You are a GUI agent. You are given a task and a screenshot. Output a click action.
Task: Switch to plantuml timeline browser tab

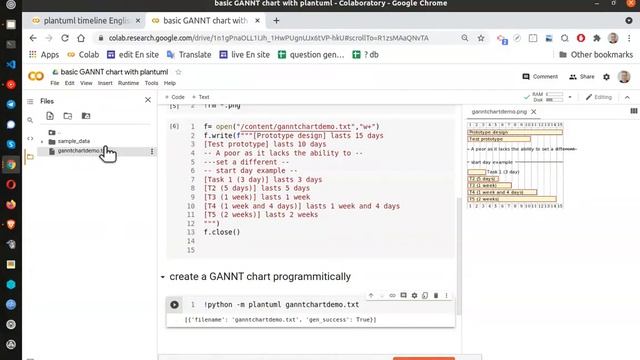click(x=86, y=20)
